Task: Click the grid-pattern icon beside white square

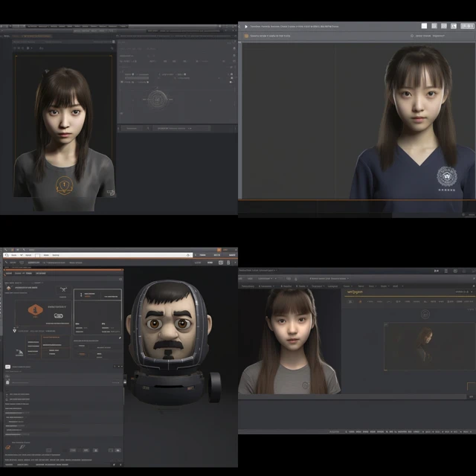Action: 434,26
